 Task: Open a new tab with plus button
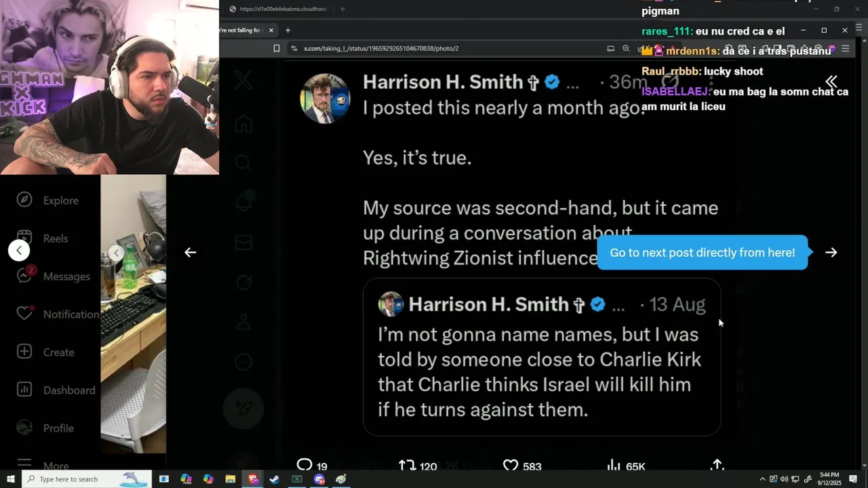click(288, 30)
